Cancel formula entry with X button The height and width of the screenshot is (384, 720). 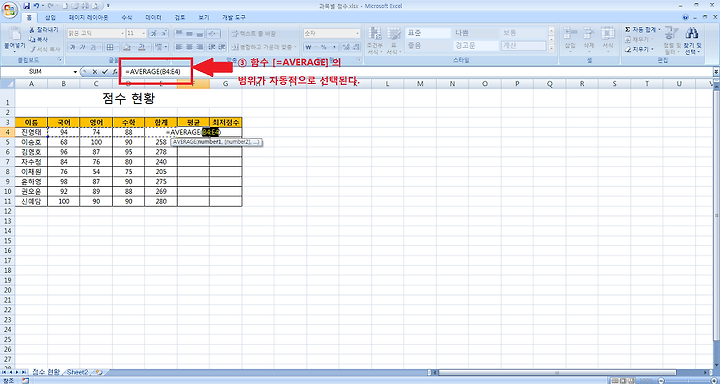pos(95,72)
